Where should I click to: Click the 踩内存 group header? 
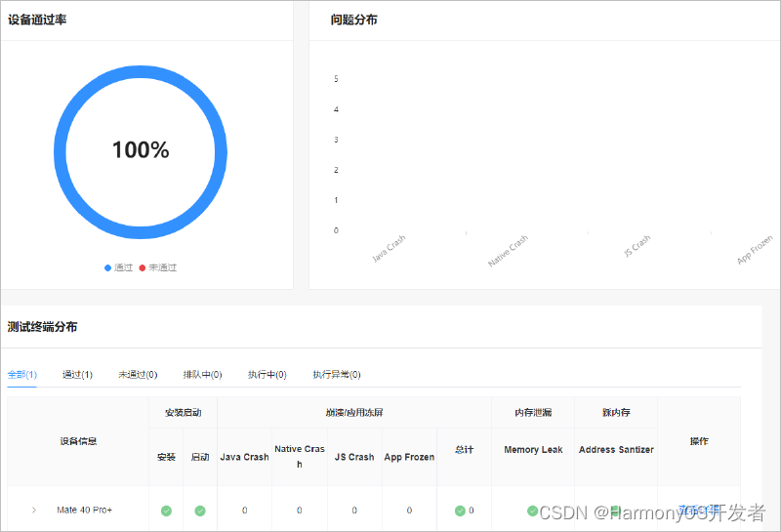(x=616, y=413)
